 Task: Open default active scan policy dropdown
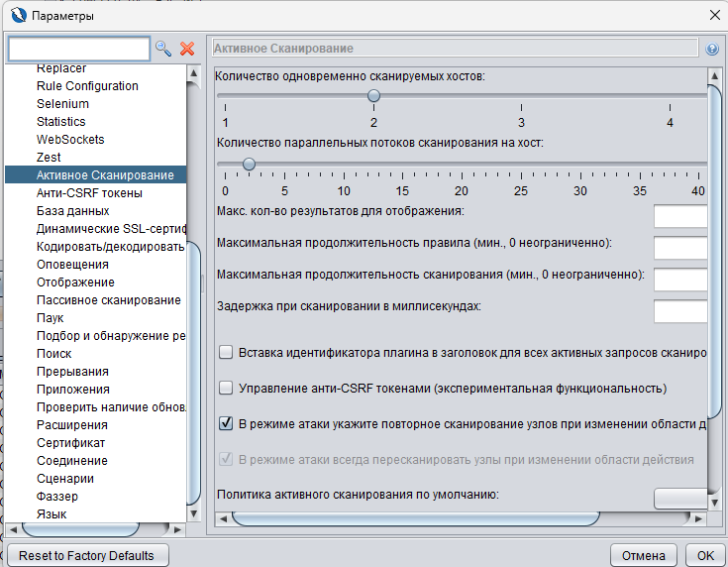pos(680,499)
